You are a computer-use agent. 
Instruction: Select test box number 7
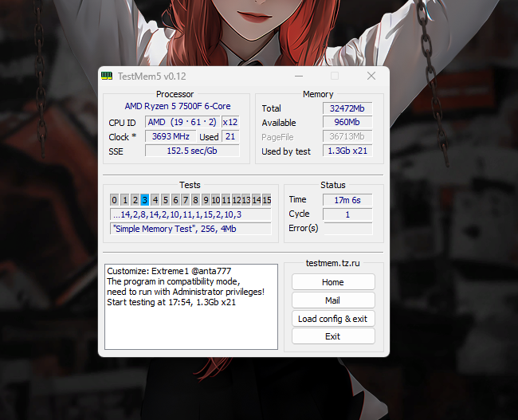[x=186, y=200]
